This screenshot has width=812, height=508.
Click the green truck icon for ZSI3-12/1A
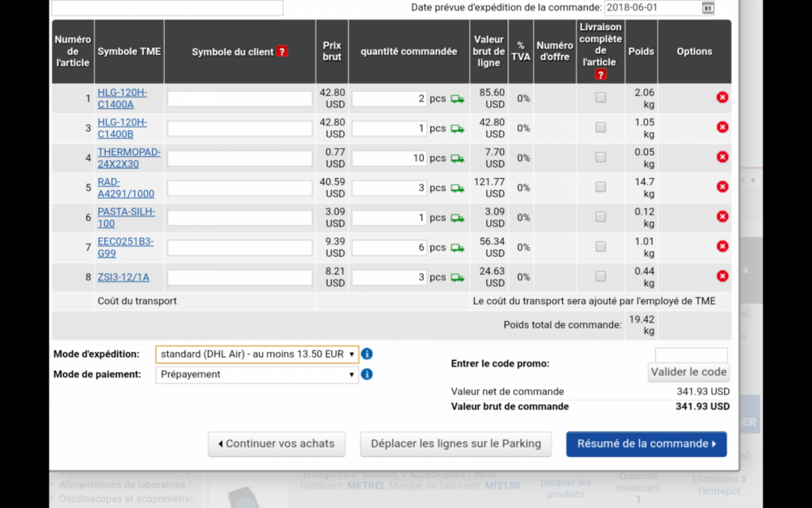tap(456, 278)
